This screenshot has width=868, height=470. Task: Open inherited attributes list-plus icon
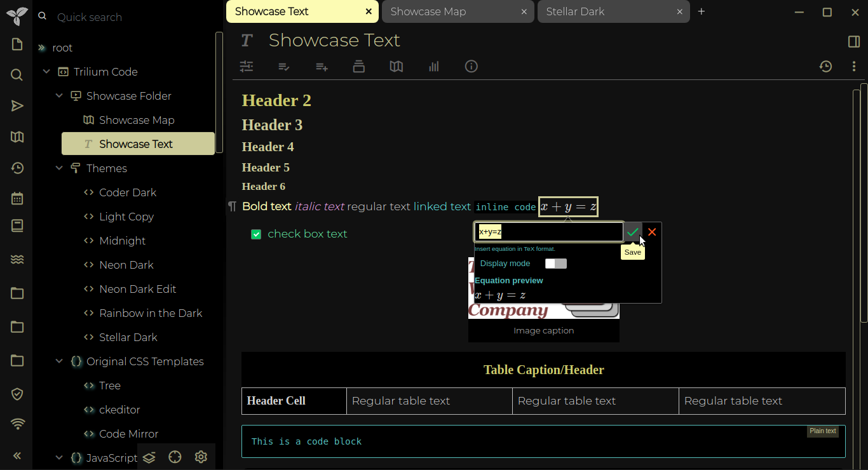pyautogui.click(x=322, y=67)
